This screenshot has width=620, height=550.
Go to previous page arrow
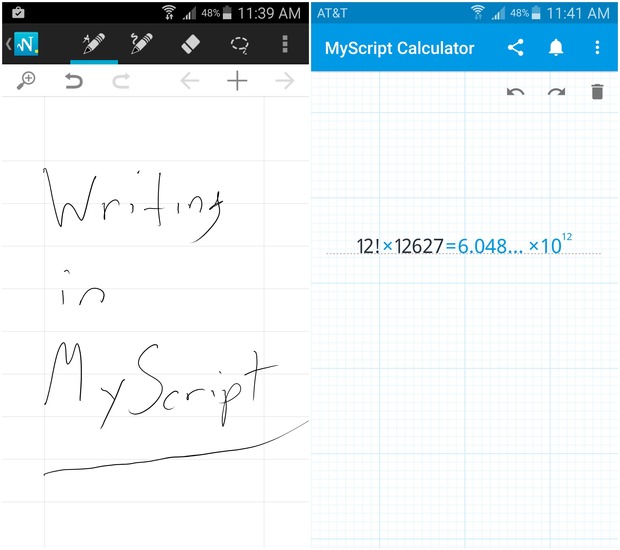(x=189, y=81)
